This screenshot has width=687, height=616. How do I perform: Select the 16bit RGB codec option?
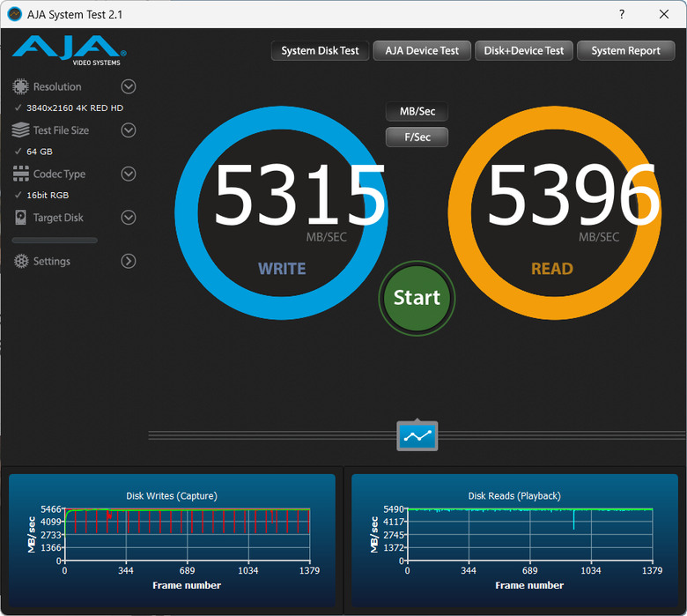pos(48,195)
